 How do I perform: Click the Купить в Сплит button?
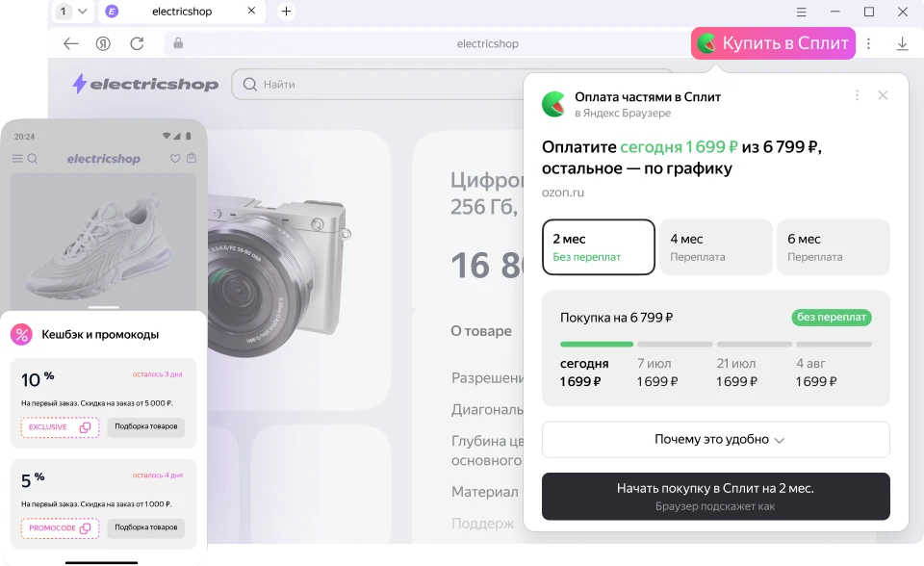point(773,43)
